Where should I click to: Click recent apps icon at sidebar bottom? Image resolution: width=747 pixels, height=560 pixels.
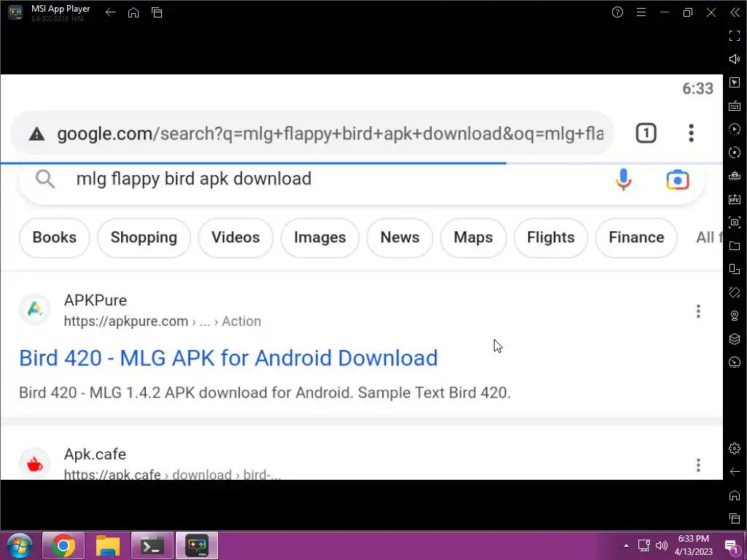pos(734,518)
